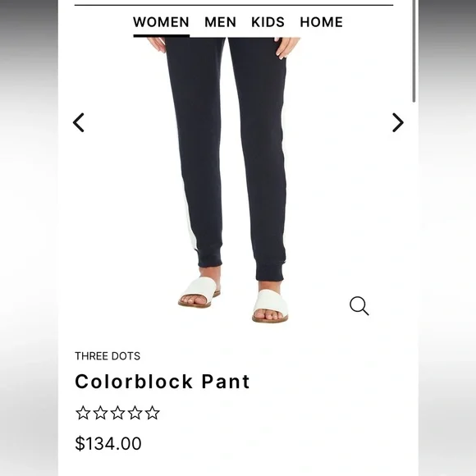476x476 pixels.
Task: Select the WOMEN navigation tab
Action: 161,22
